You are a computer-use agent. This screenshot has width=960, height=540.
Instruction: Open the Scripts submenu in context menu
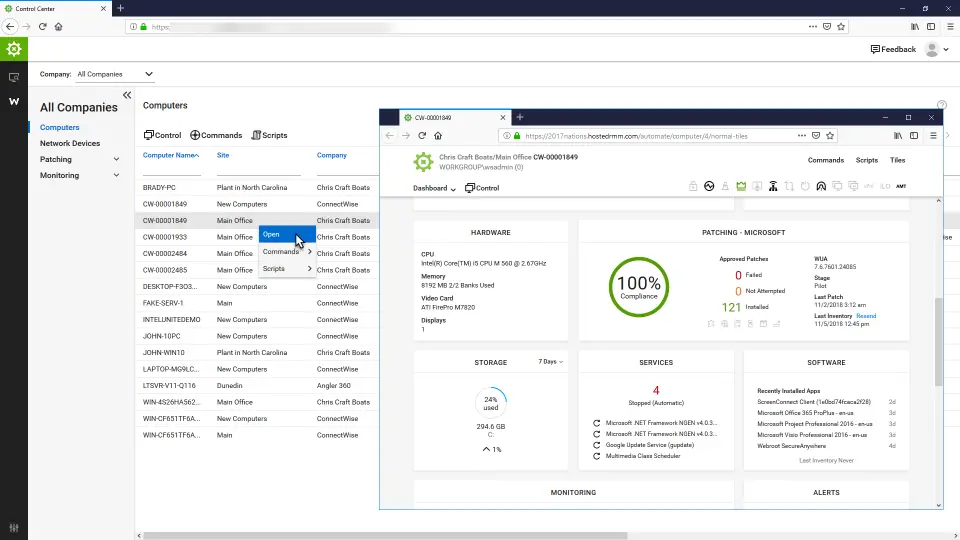point(287,269)
